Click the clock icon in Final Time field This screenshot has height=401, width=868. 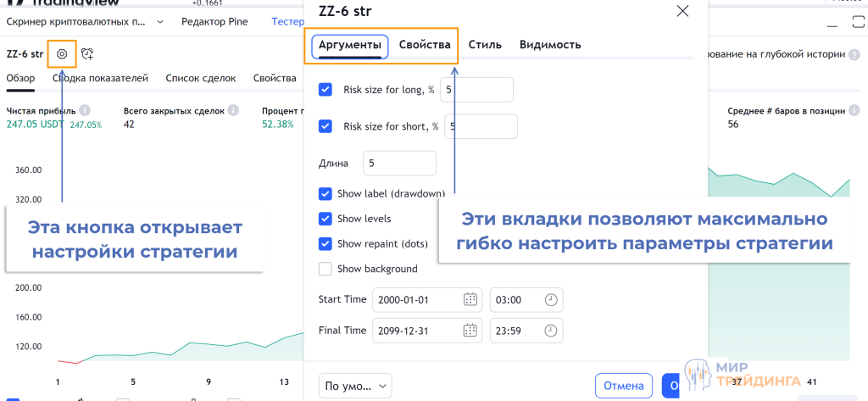(x=550, y=330)
